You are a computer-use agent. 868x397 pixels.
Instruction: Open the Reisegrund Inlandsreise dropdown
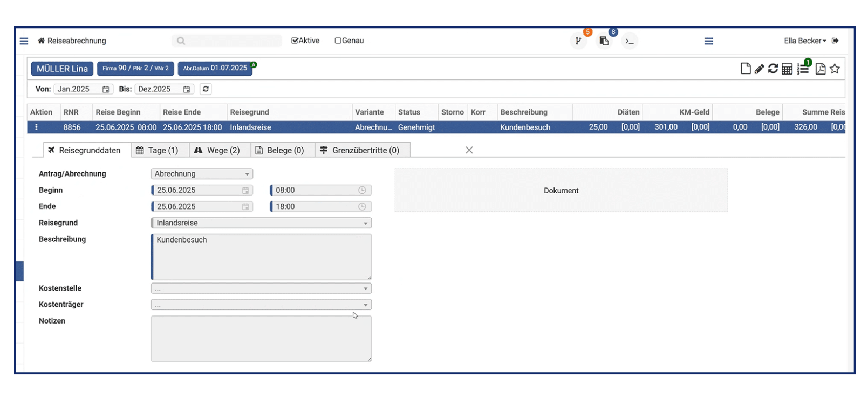coord(261,223)
